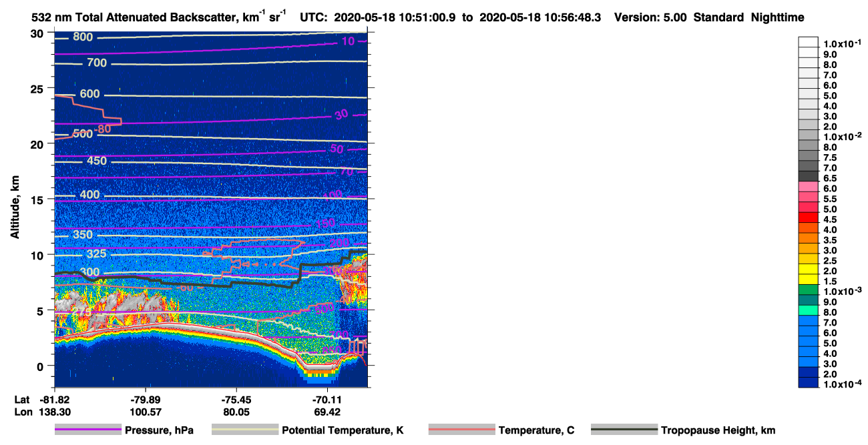Viewport: 868px width, 445px height.
Task: Click the '5.5' color bar label
Action: click(x=829, y=199)
